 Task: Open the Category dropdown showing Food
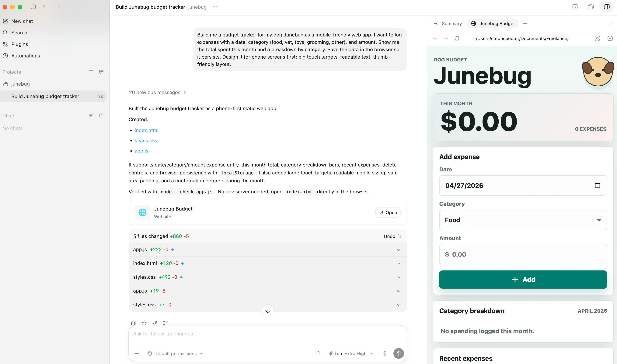523,220
